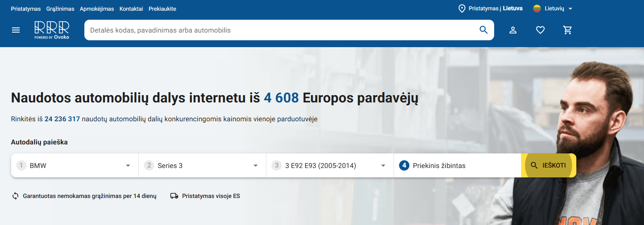The height and width of the screenshot is (225, 644).
Task: Open the Prekiaukite menu link
Action: pos(162,9)
